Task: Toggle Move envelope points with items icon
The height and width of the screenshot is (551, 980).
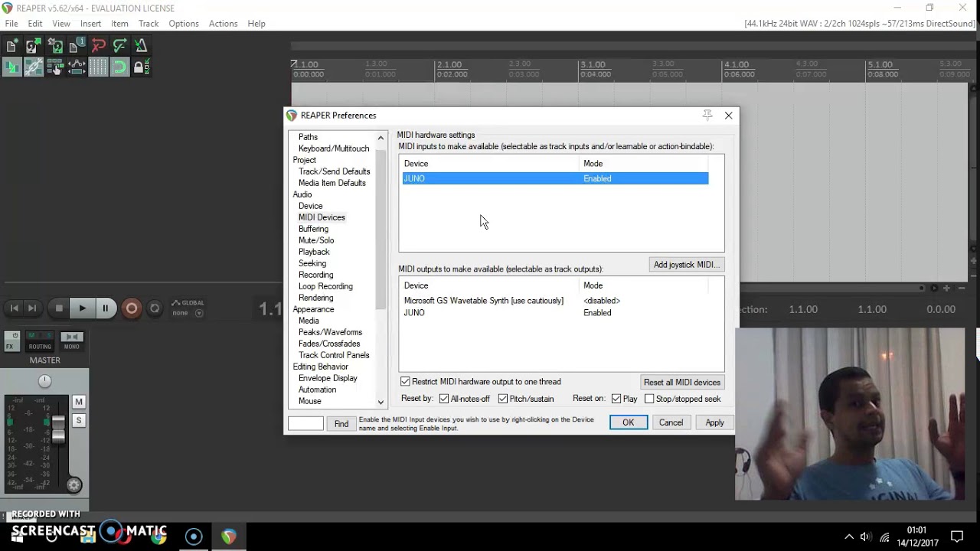Action: [76, 67]
